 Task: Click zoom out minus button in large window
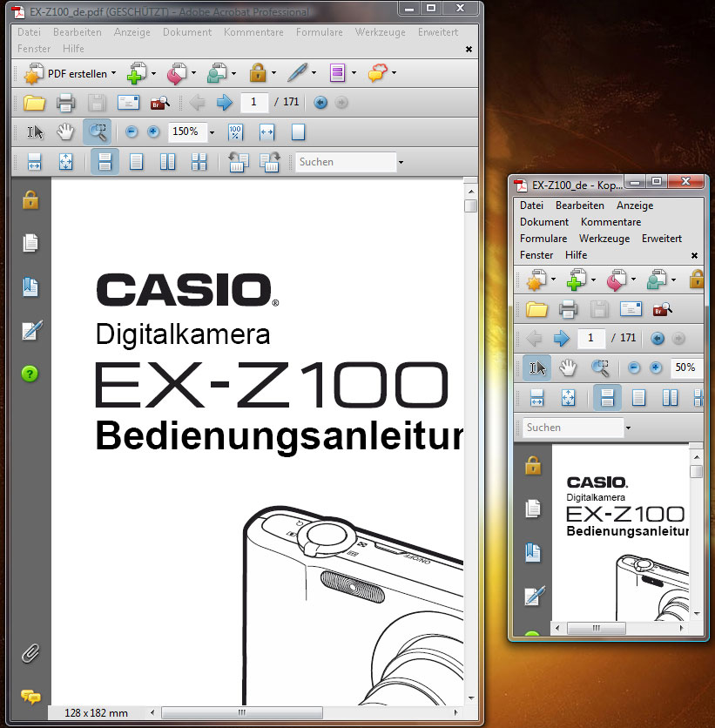pos(132,131)
